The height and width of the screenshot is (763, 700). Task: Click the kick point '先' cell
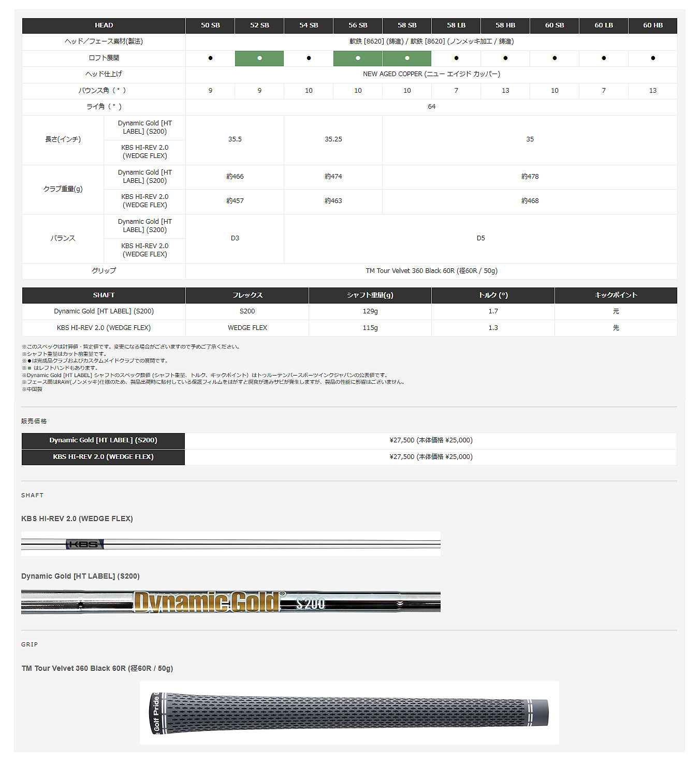(616, 328)
